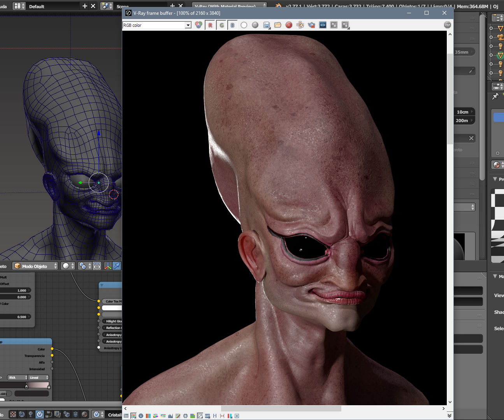Click the save image icon in V-Ray toolbar
The image size is (504, 420).
pyautogui.click(x=267, y=25)
